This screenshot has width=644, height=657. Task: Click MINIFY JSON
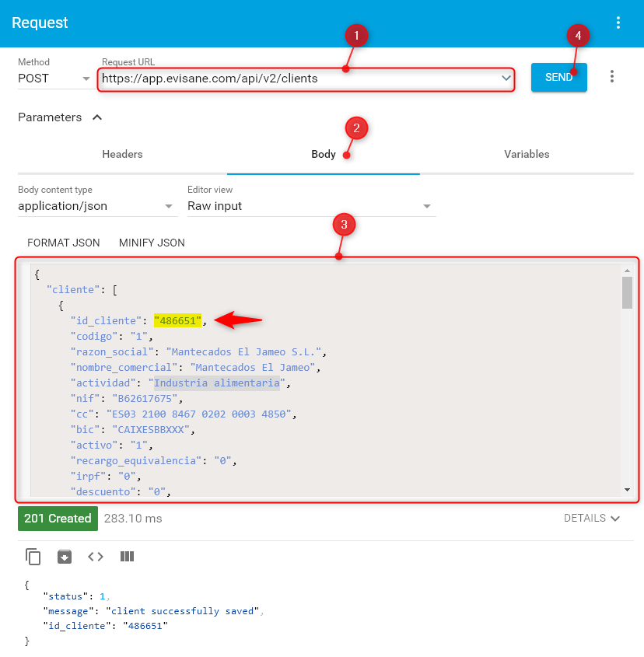pyautogui.click(x=152, y=243)
